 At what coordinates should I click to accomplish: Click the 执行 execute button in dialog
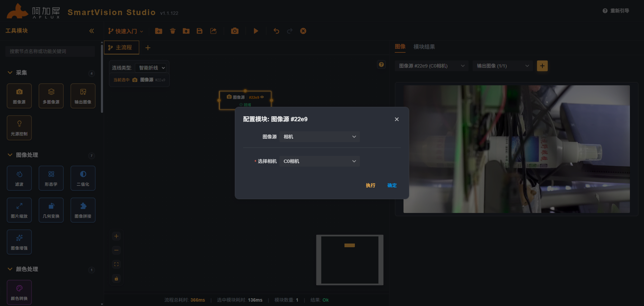371,185
